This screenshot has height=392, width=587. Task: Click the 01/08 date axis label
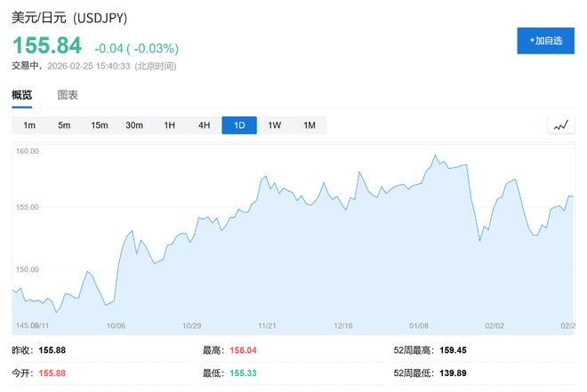(x=419, y=325)
